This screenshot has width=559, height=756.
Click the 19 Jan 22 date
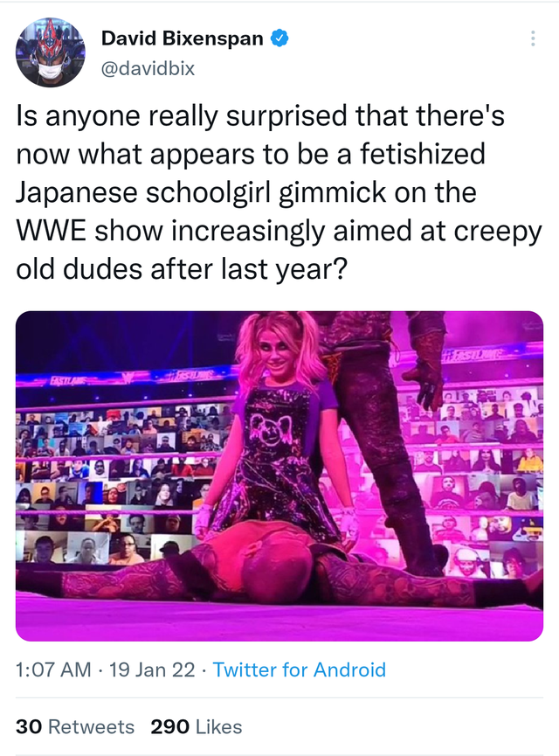(x=152, y=669)
